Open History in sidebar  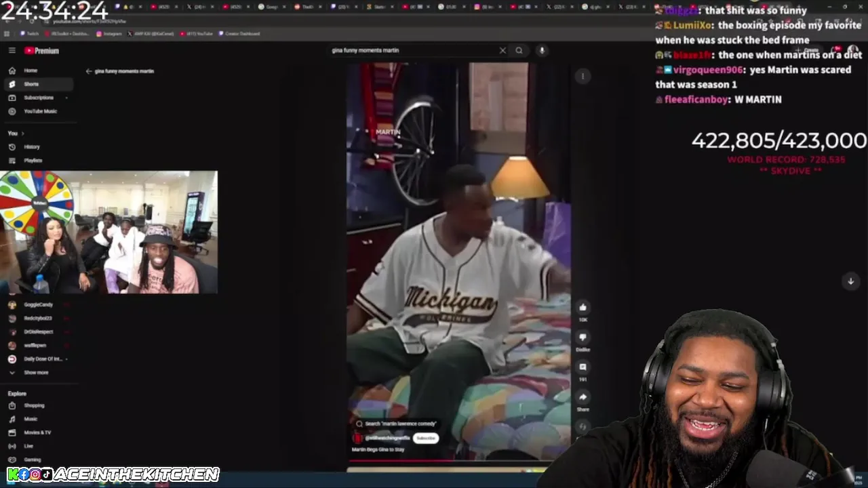click(x=32, y=147)
